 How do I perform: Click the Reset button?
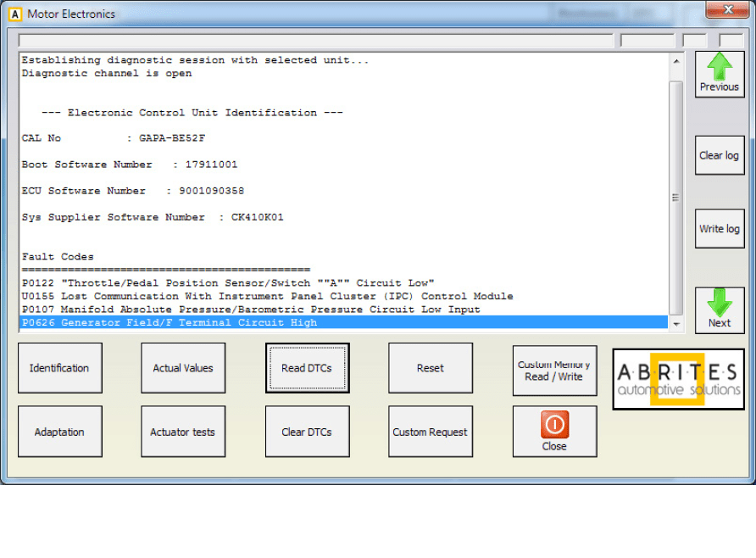[431, 368]
